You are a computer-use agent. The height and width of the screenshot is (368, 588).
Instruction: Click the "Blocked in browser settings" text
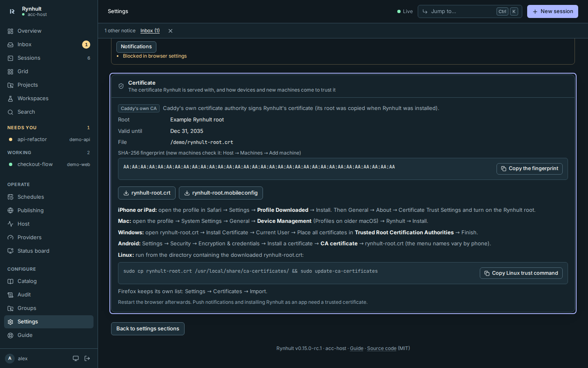(155, 56)
